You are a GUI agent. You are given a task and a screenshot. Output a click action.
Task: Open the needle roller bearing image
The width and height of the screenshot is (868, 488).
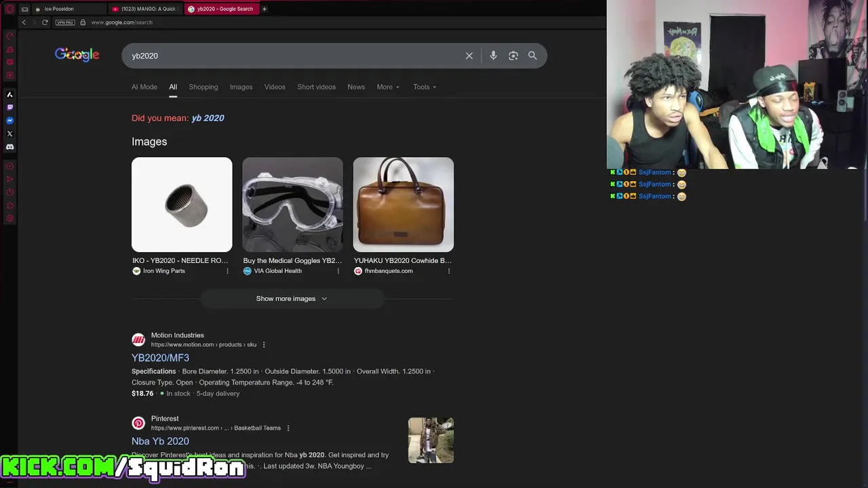click(182, 205)
